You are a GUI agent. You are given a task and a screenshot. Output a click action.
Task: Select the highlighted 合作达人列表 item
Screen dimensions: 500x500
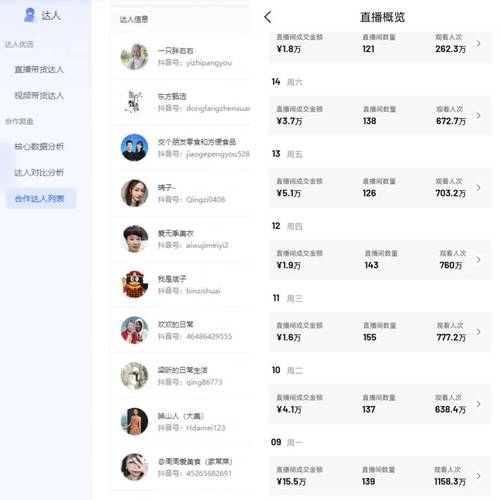click(x=41, y=199)
